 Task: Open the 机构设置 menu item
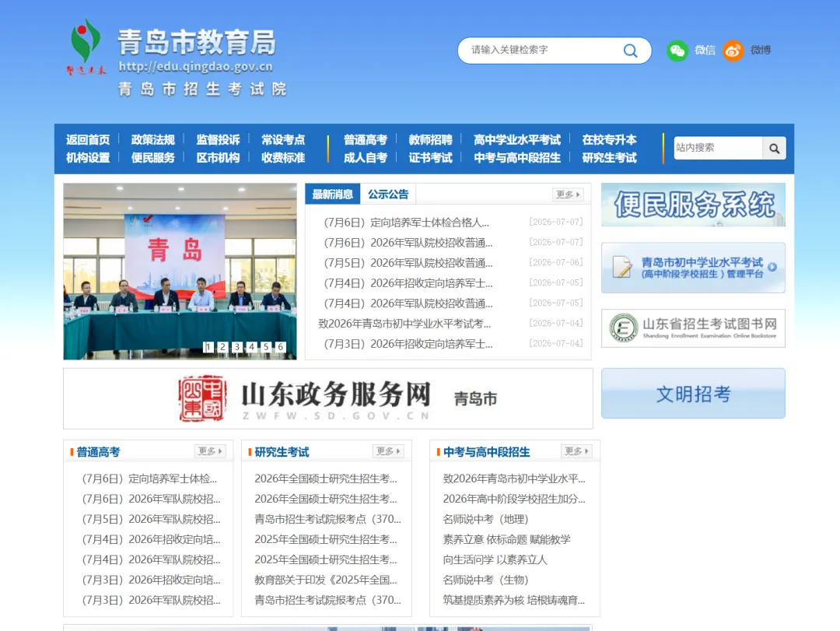[88, 158]
